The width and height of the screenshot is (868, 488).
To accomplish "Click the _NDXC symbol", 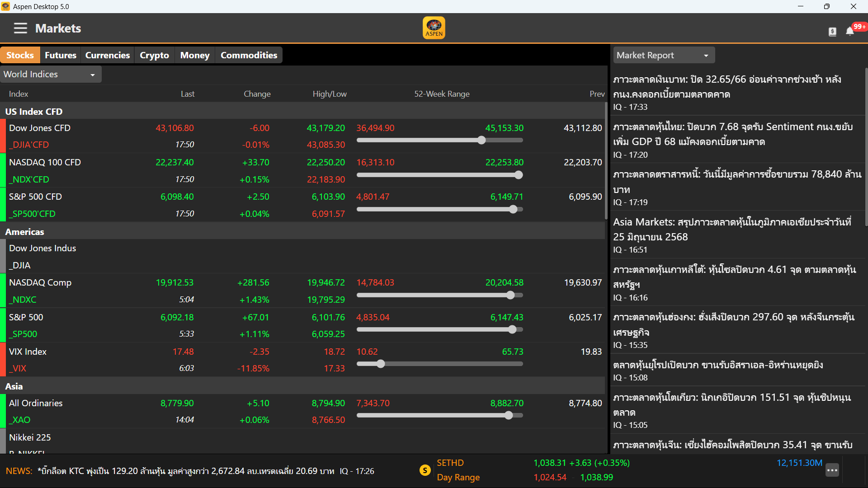I will [x=23, y=300].
